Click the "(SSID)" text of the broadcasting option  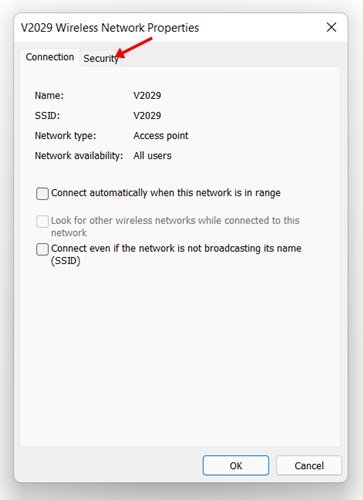point(66,261)
